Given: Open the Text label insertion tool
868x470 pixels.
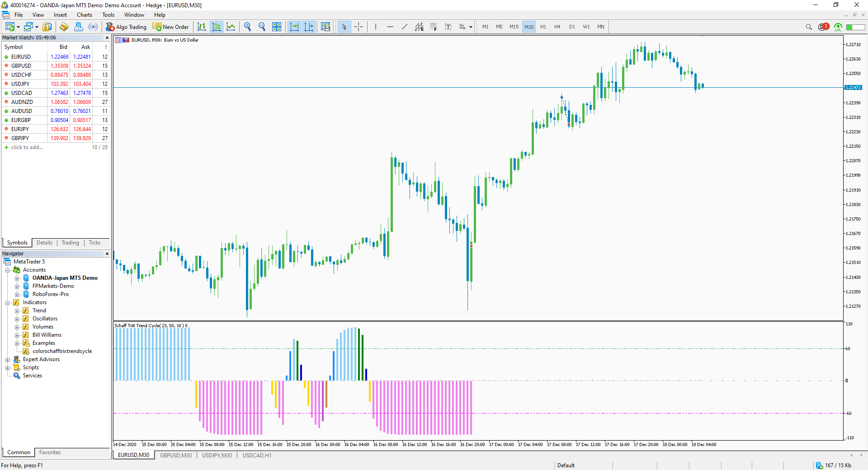Looking at the screenshot, I should pos(448,27).
